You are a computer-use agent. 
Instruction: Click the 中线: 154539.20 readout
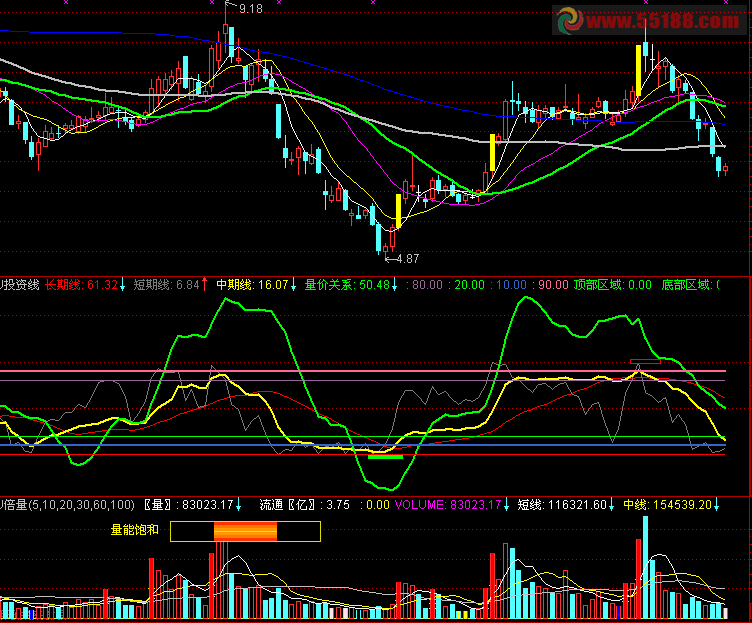point(668,505)
